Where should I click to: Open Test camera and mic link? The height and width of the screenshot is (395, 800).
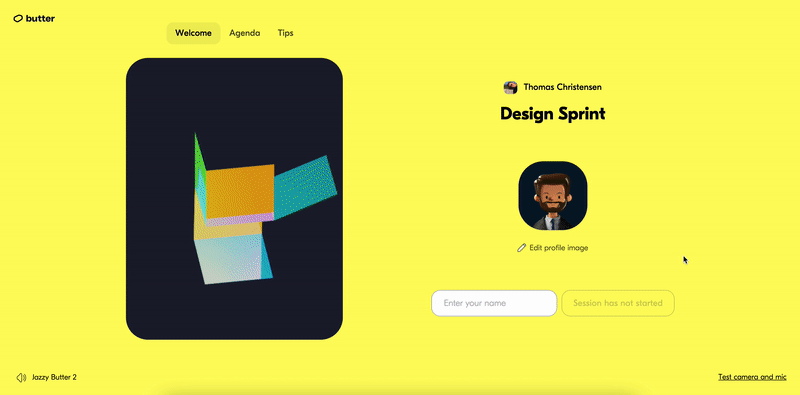[x=753, y=378]
